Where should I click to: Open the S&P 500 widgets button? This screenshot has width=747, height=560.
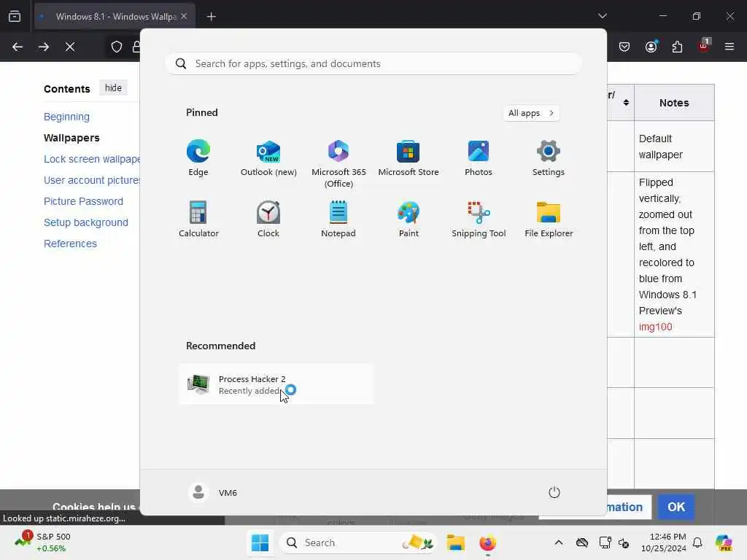[43, 542]
